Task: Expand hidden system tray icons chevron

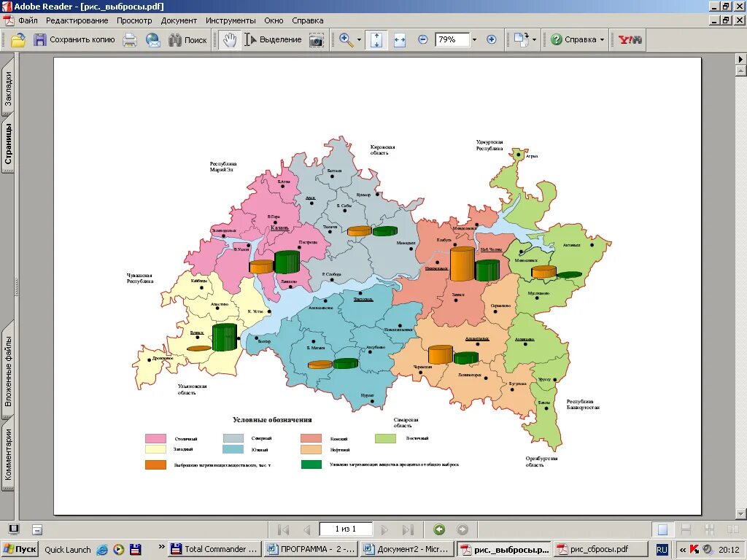Action: coord(683,550)
